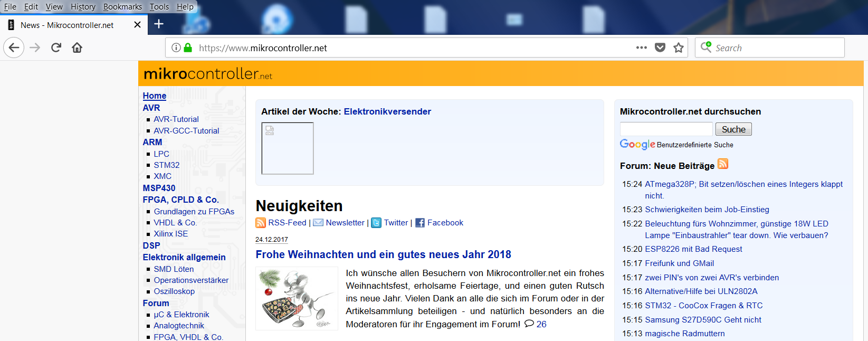This screenshot has height=341, width=868.
Task: Open Frohe Weihnachten headline link
Action: [x=383, y=254]
